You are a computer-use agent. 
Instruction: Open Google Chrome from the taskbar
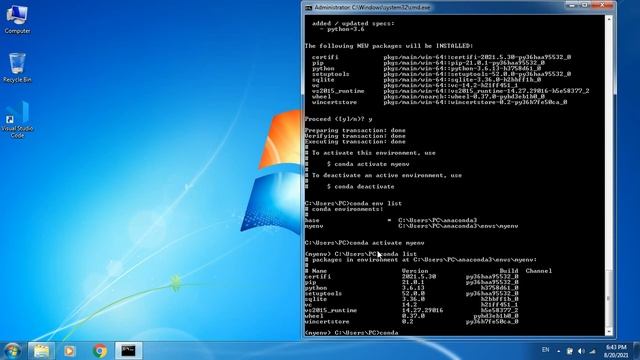coord(100,351)
